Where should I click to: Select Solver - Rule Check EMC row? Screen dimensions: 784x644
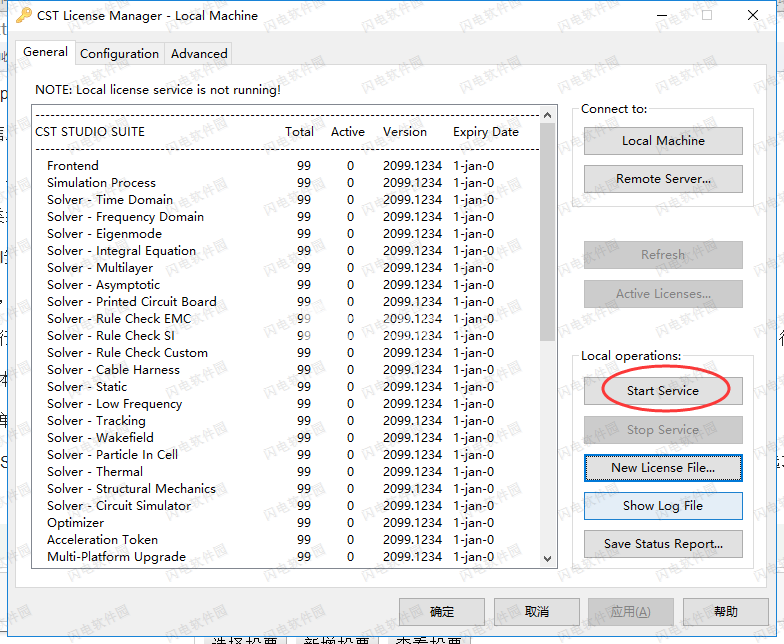[x=270, y=319]
